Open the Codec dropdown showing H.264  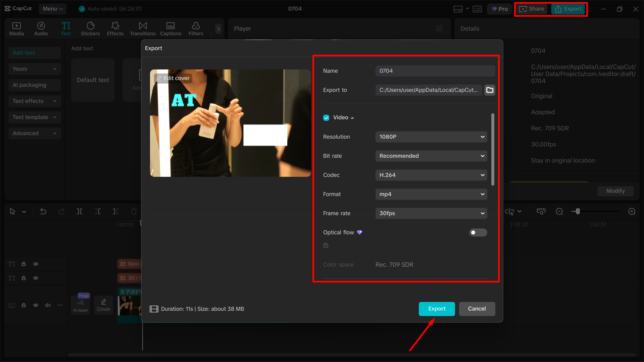tap(431, 175)
